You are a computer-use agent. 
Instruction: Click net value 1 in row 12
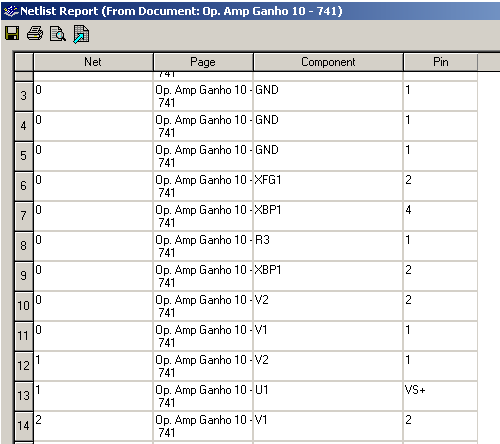[x=93, y=366]
